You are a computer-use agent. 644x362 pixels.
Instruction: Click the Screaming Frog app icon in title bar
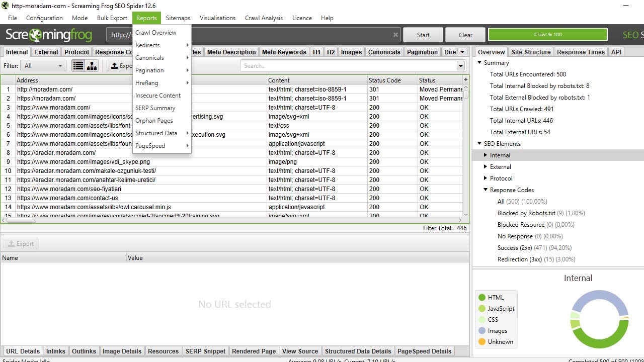tap(5, 6)
